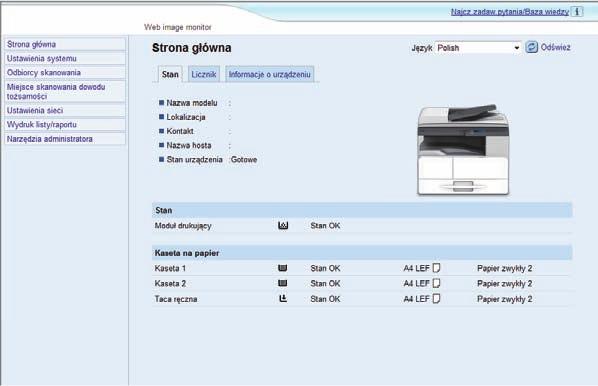Click A4 LEF in the Taca ręczna row

(416, 299)
